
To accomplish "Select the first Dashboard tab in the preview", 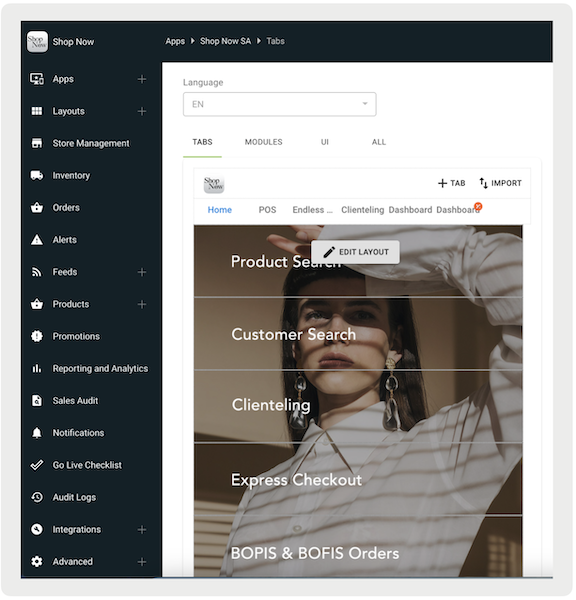I will coord(410,210).
